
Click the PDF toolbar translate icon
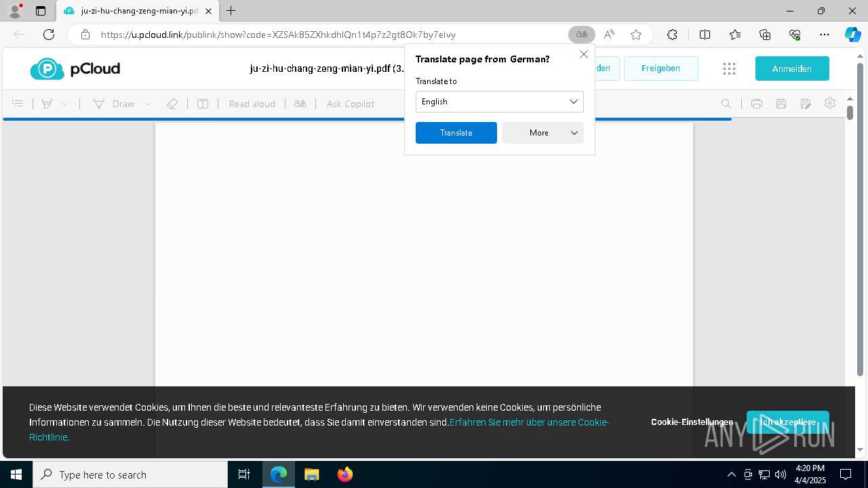click(x=300, y=104)
